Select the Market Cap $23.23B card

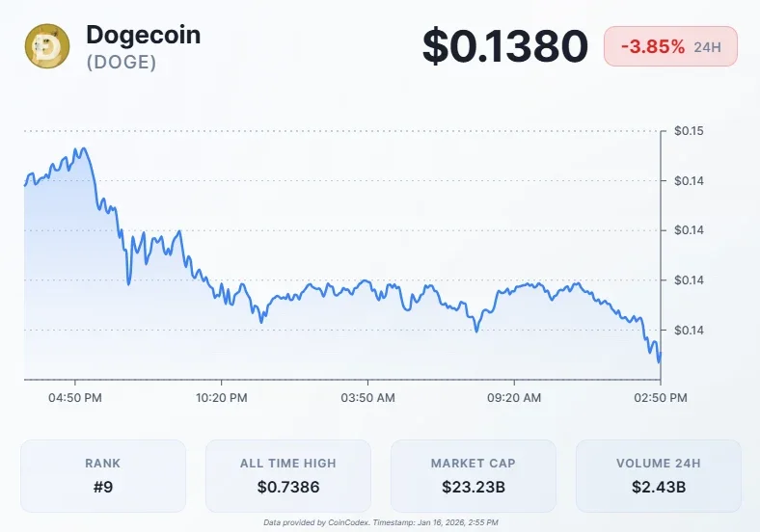(473, 475)
